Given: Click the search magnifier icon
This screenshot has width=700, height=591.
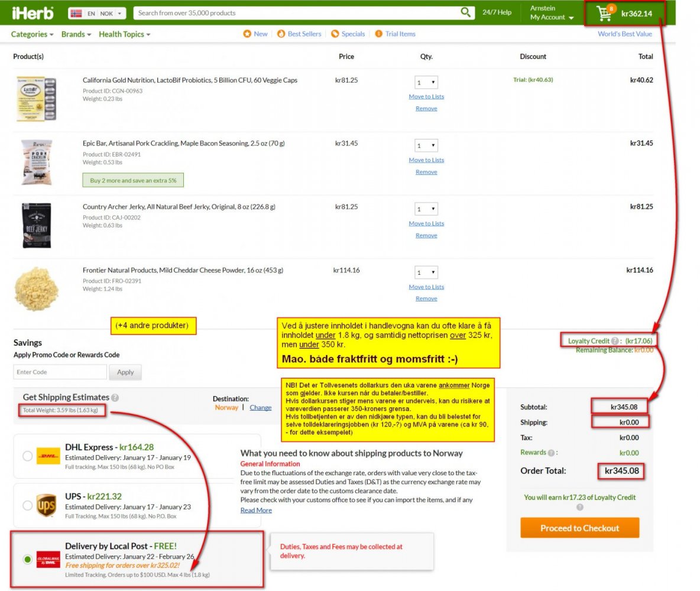Looking at the screenshot, I should coord(466,12).
